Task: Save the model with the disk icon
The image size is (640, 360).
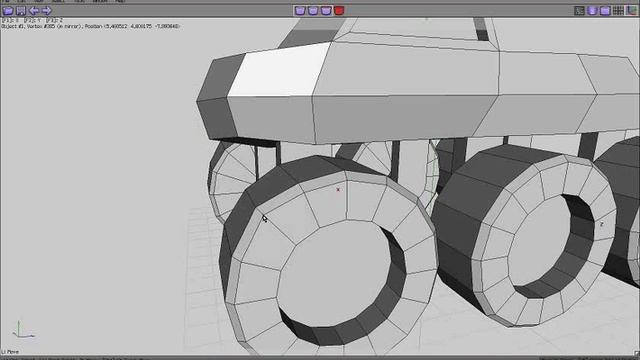Action: click(x=21, y=11)
